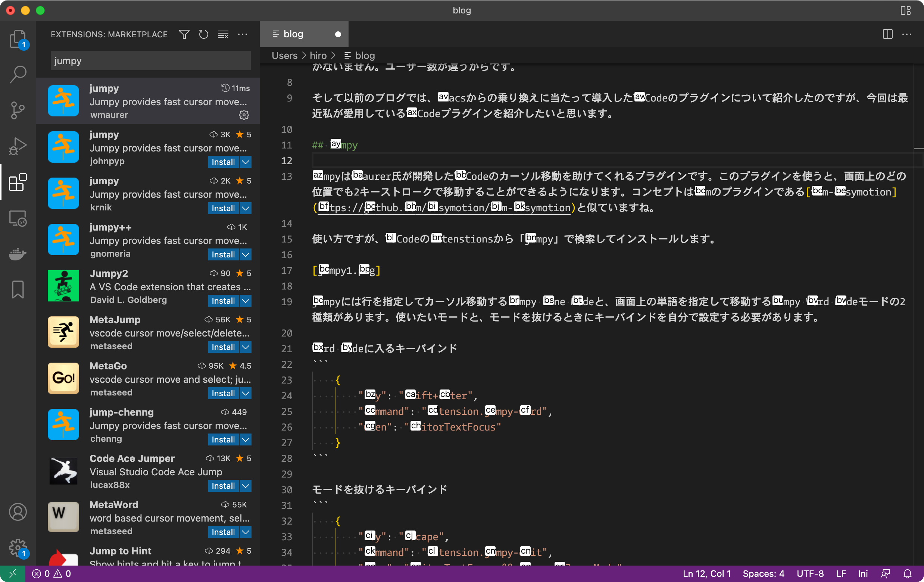The width and height of the screenshot is (924, 582).
Task: Install Code Ace Jumper extension
Action: [223, 486]
